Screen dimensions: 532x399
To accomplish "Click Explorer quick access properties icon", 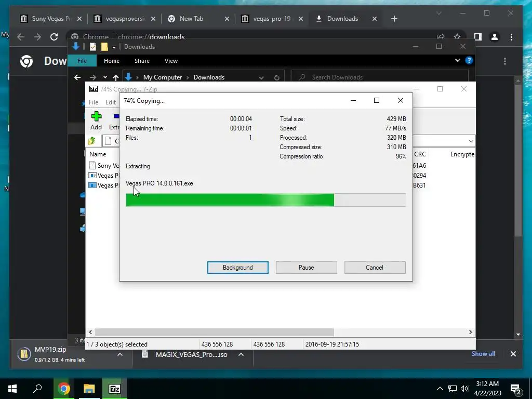I will coord(92,47).
